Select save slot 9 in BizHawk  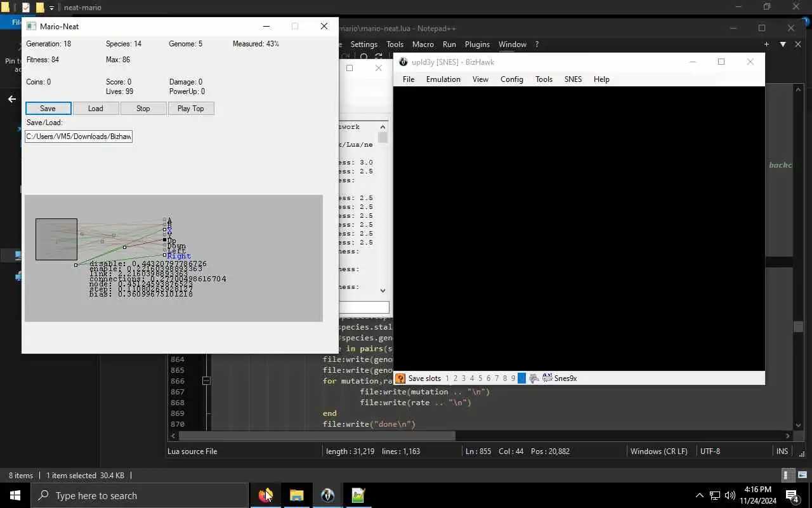[x=513, y=378]
